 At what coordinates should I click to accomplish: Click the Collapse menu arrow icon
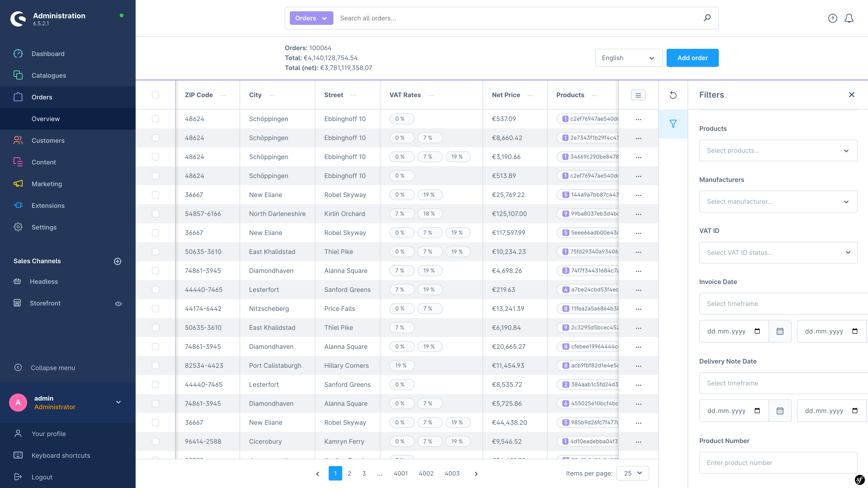(18, 367)
